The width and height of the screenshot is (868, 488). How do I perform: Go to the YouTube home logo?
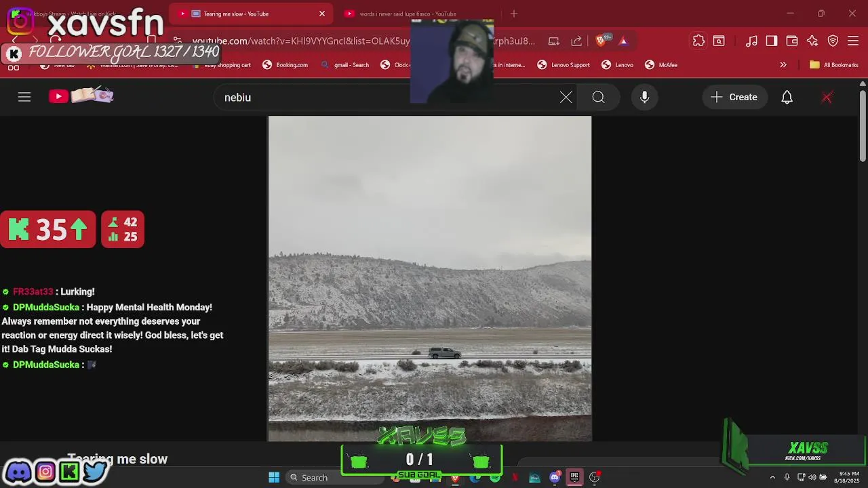click(x=81, y=96)
